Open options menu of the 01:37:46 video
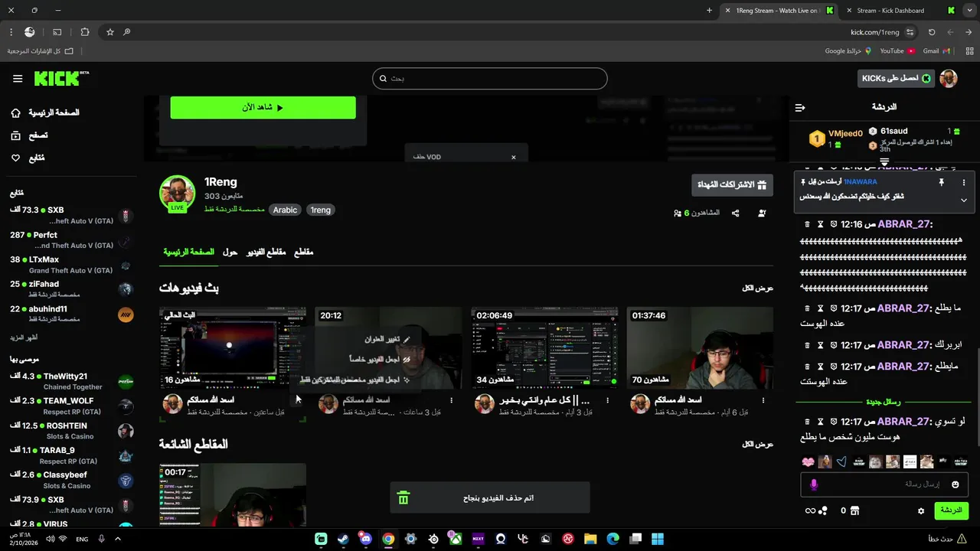The width and height of the screenshot is (980, 551). coord(763,400)
